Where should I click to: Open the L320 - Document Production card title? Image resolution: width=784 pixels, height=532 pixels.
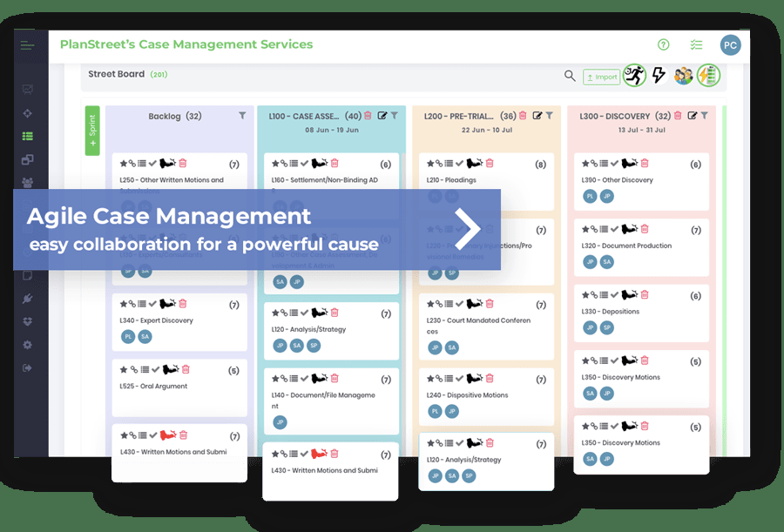click(x=626, y=246)
